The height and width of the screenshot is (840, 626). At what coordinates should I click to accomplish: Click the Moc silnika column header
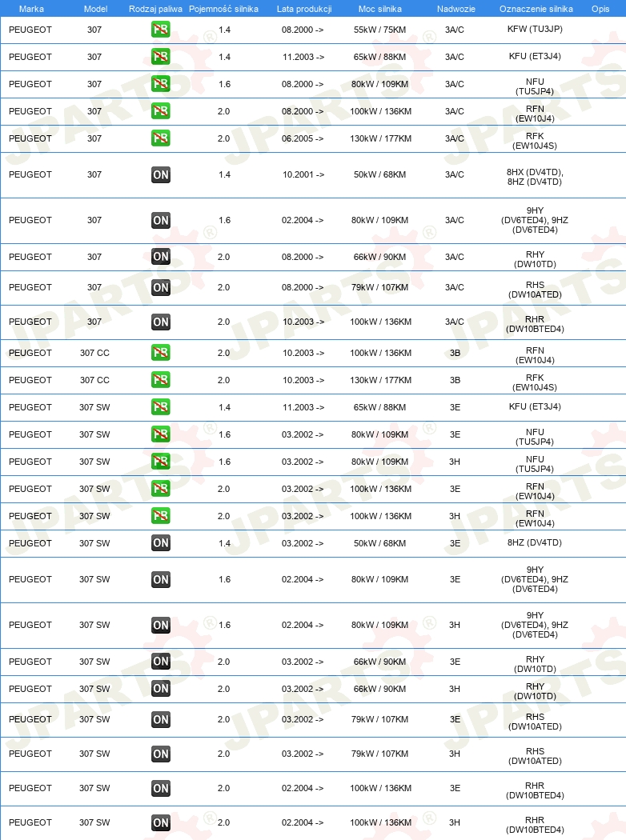[x=380, y=9]
